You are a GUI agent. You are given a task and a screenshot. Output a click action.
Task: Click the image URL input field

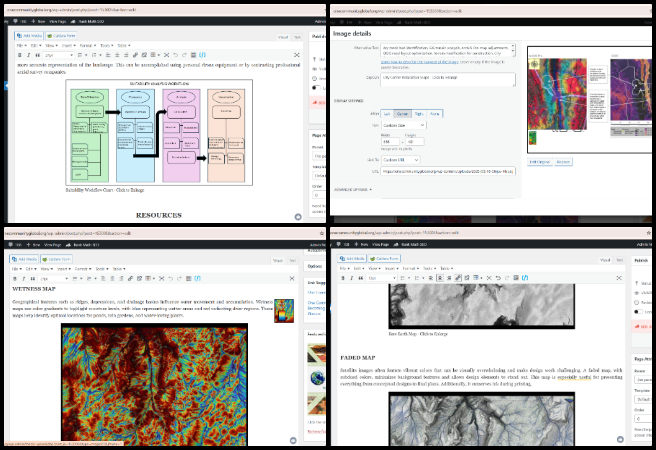point(448,171)
